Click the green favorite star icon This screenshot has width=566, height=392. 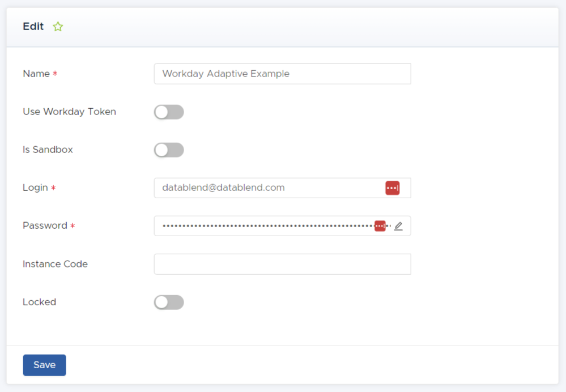(x=58, y=27)
